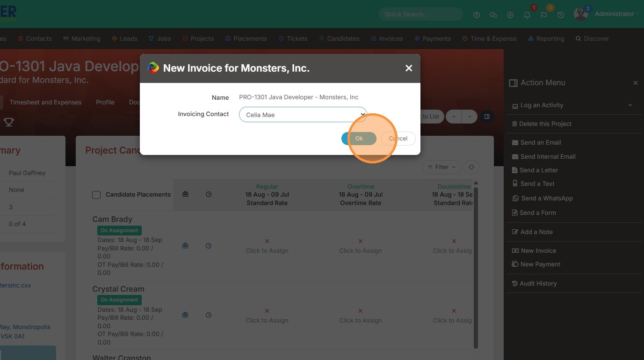Open the flag reminders icon
The image size is (644, 360).
pos(544,15)
